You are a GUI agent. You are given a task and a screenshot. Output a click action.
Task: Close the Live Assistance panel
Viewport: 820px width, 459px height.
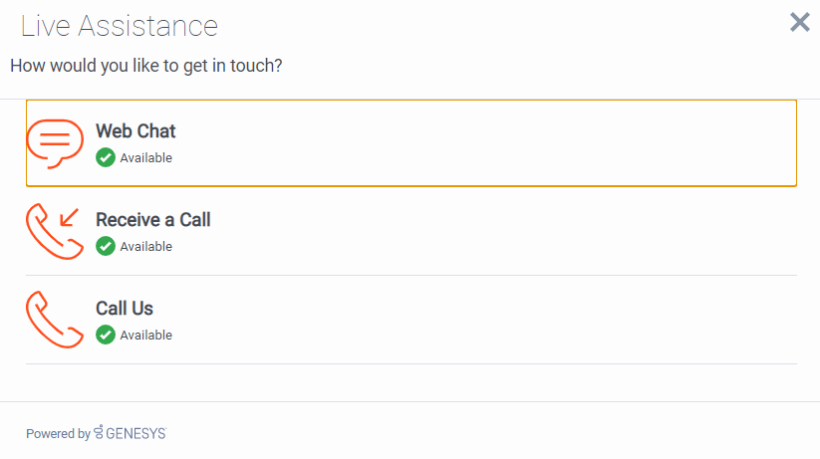[x=800, y=22]
